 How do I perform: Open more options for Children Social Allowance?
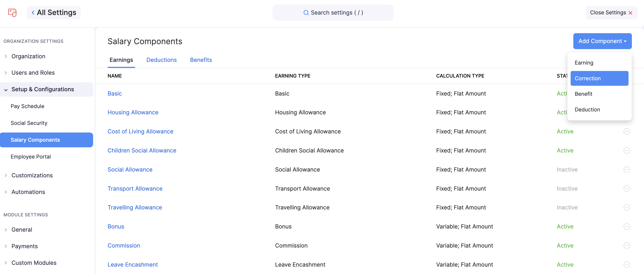coord(626,150)
